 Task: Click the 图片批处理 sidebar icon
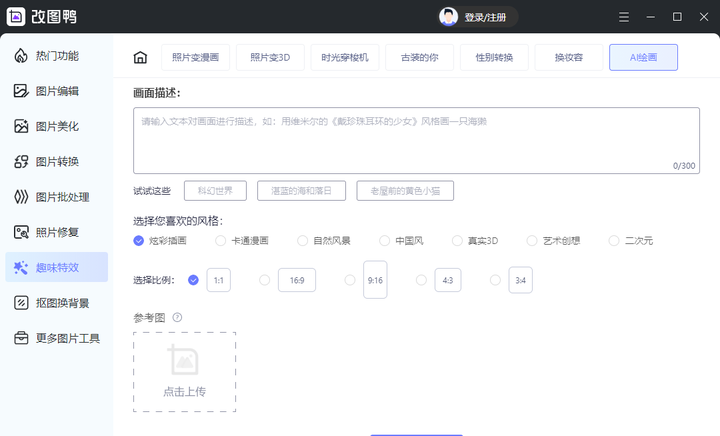(x=21, y=197)
